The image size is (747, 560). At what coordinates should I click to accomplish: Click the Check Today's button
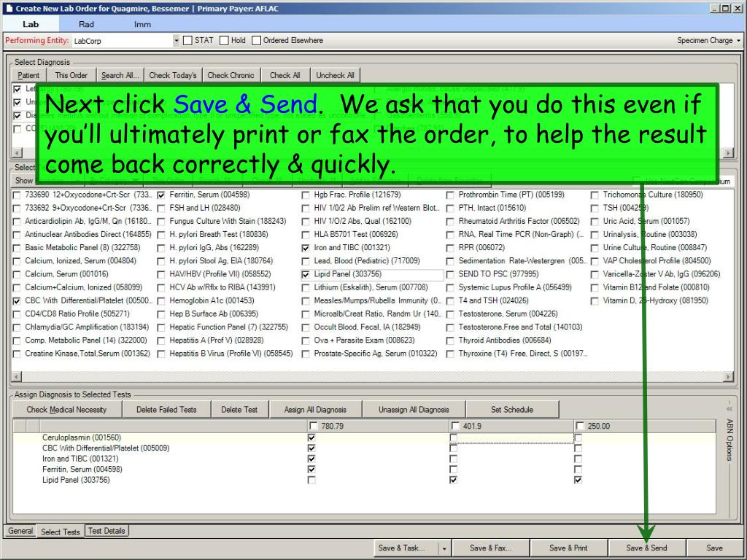click(172, 75)
